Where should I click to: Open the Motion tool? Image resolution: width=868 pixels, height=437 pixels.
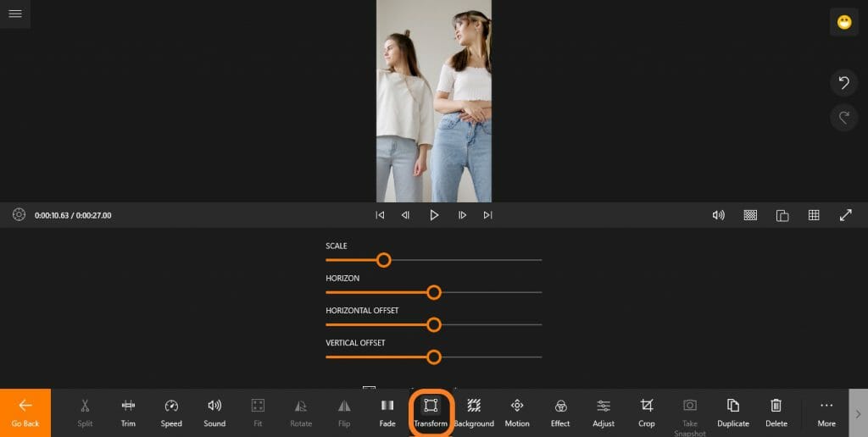(x=517, y=413)
